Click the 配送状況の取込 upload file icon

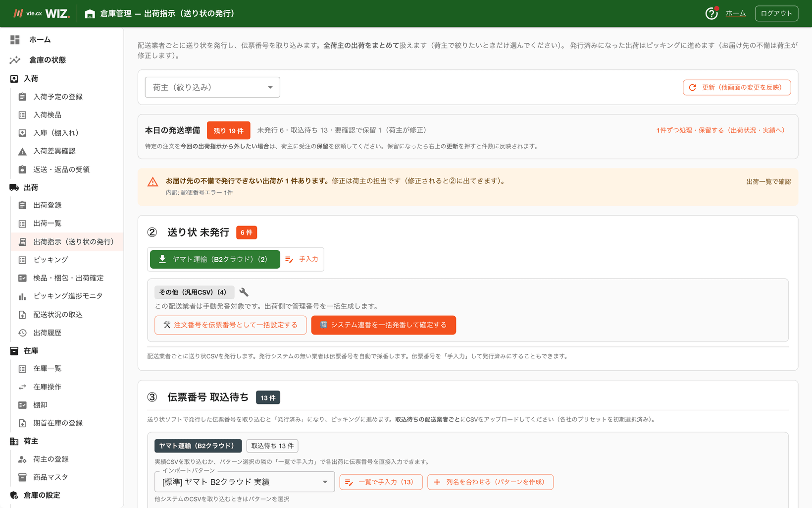22,315
